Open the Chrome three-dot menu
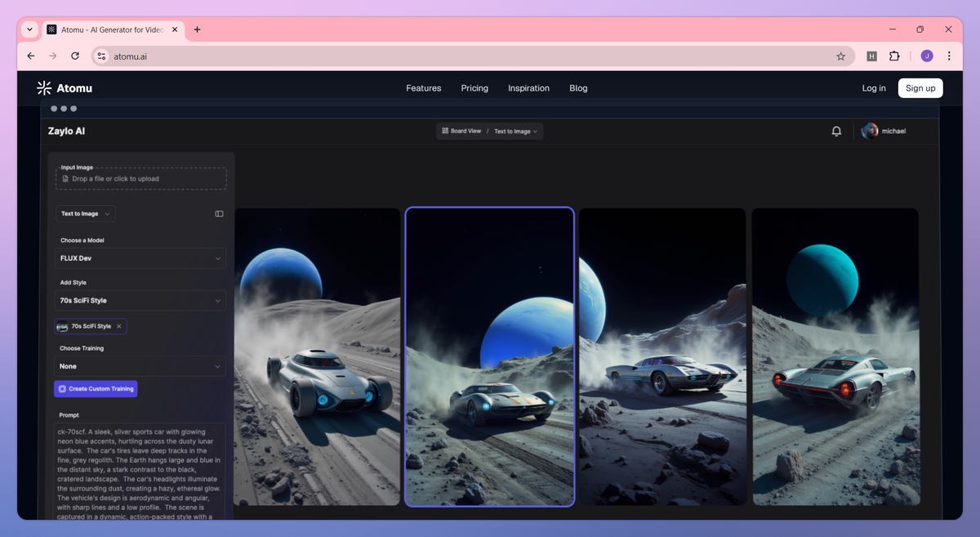Viewport: 980px width, 537px height. tap(949, 56)
